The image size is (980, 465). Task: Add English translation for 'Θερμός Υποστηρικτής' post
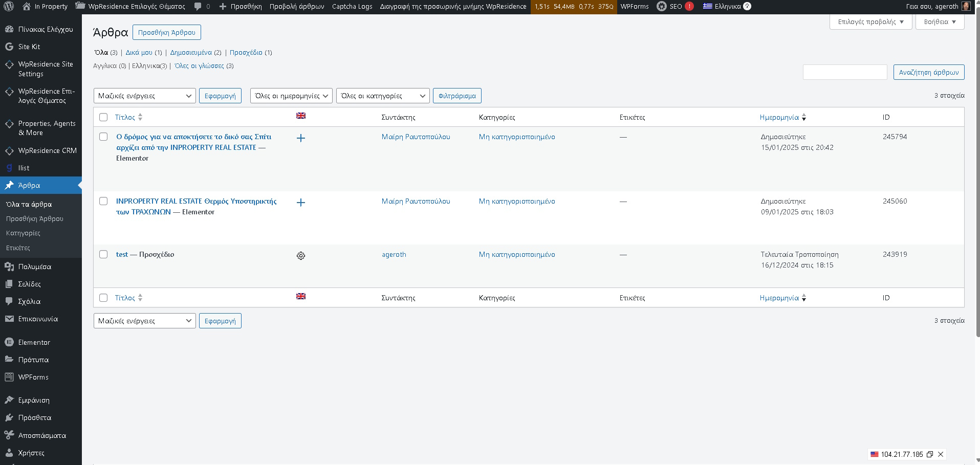pos(301,203)
